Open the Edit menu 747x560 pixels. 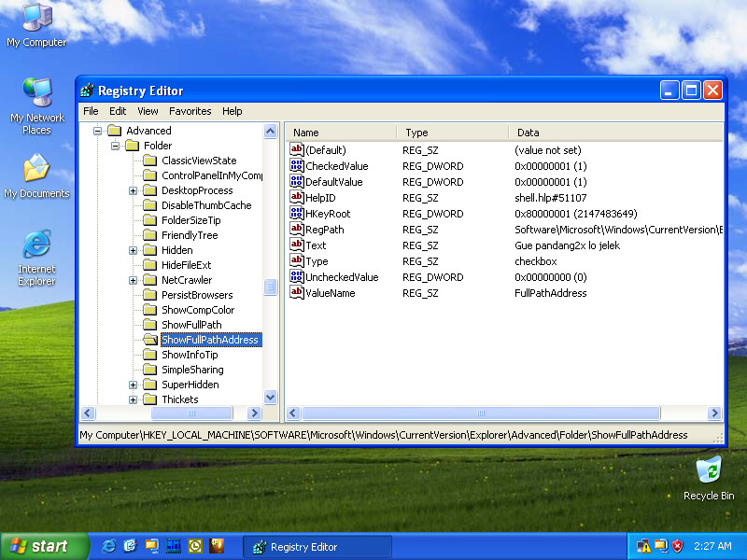point(118,111)
